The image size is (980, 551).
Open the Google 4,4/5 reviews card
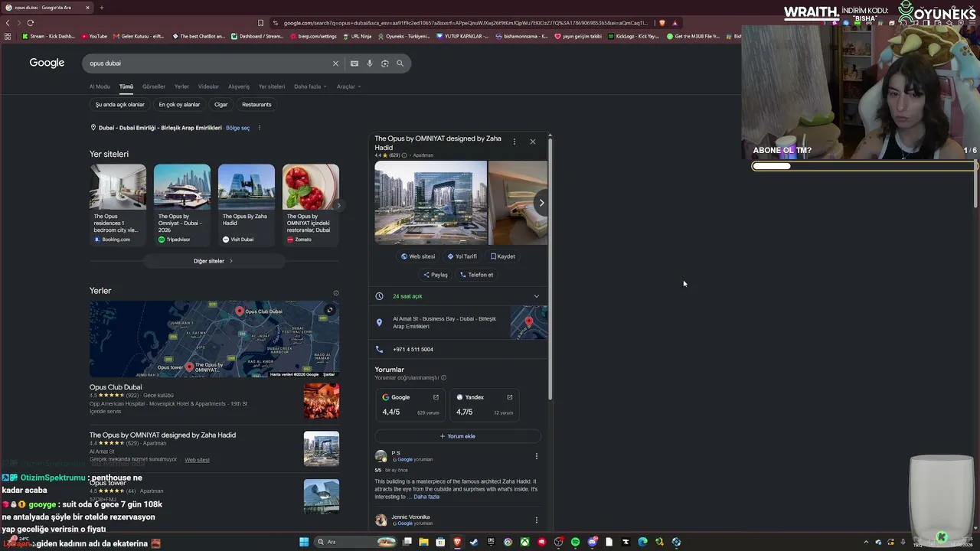click(x=410, y=405)
